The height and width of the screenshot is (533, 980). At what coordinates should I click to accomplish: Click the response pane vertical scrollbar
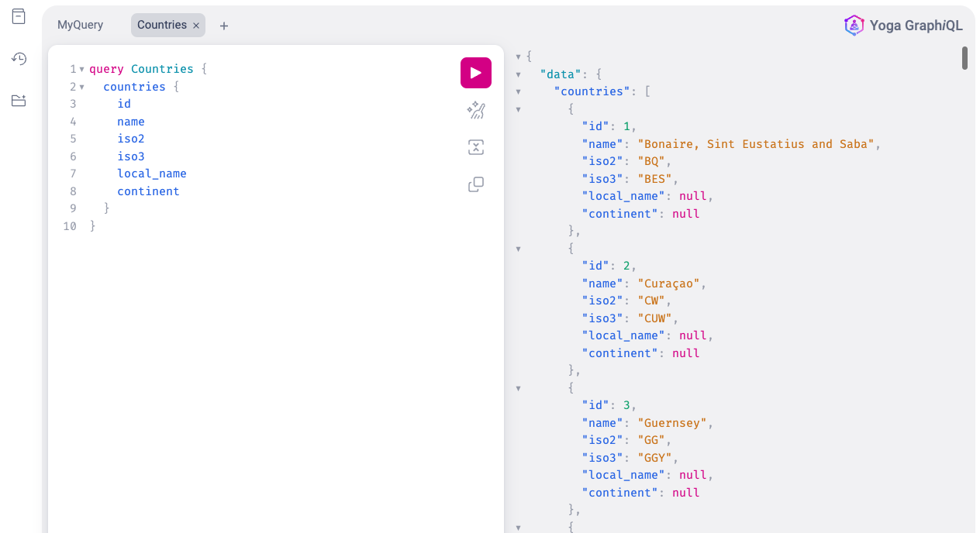pyautogui.click(x=964, y=58)
